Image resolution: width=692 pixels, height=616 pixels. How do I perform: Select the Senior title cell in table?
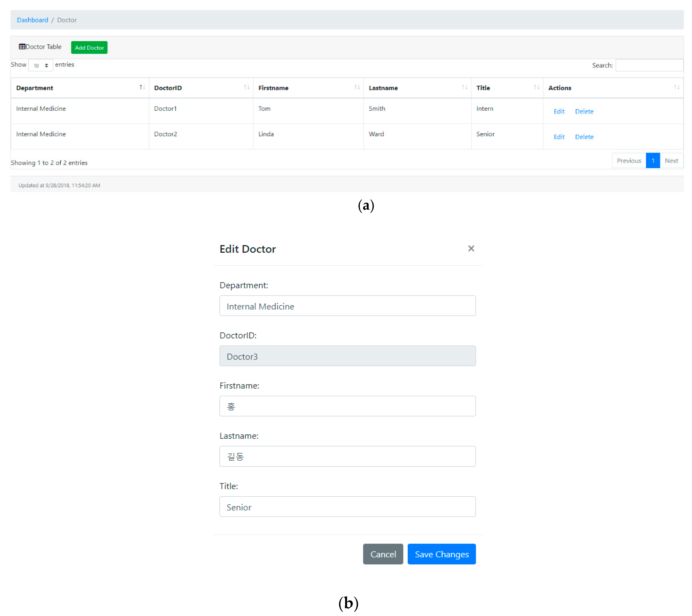507,137
